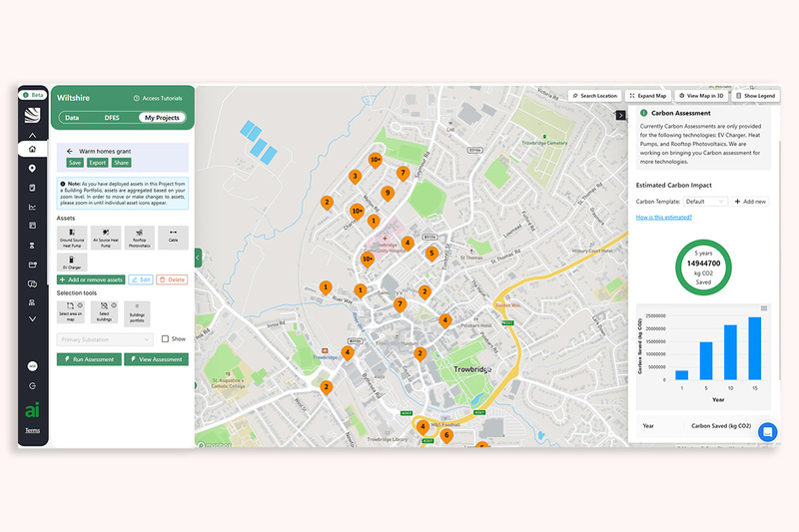Select the Ground Source Heat Pump asset

coord(72,237)
